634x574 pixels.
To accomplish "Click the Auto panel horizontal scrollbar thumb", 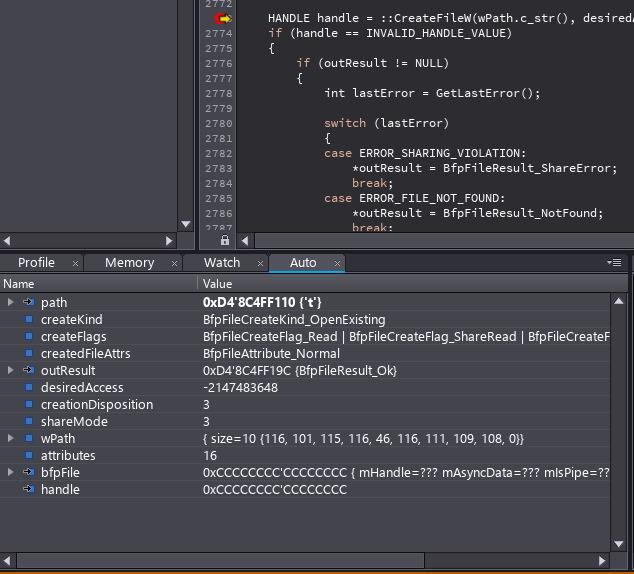I will [x=220, y=561].
